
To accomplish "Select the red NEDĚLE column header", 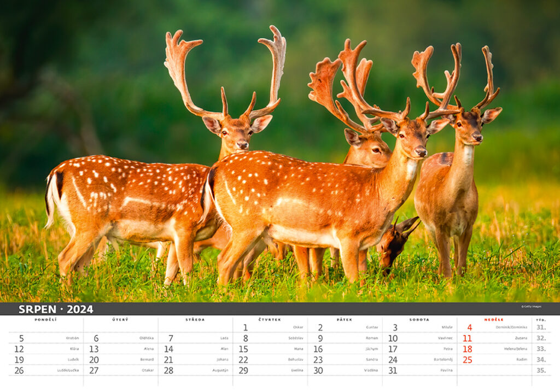I will pos(494,319).
